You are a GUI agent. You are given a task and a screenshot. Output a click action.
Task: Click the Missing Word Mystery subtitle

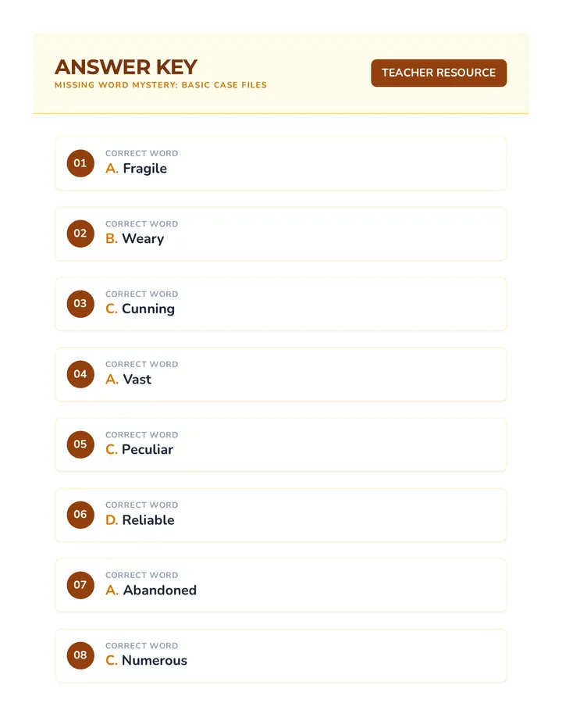[161, 85]
